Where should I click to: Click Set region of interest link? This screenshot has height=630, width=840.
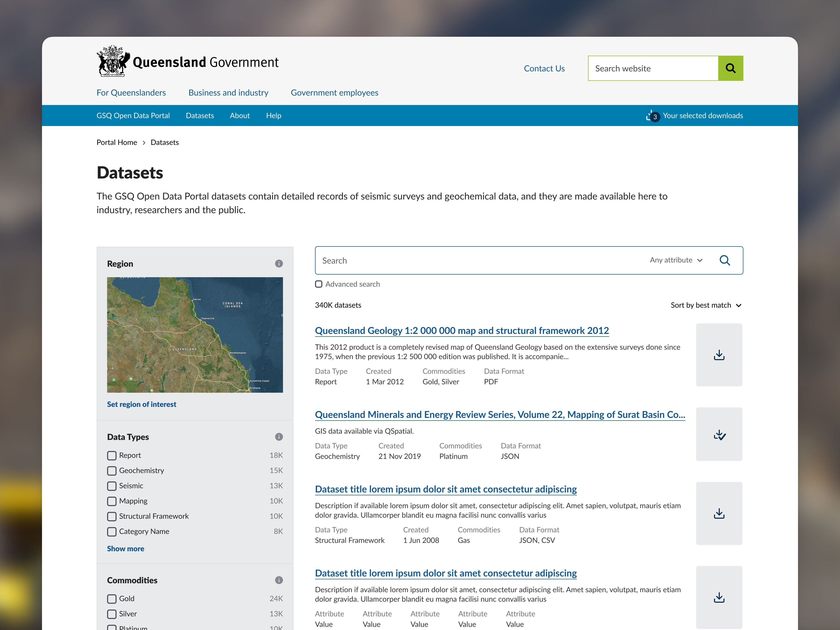coord(141,405)
